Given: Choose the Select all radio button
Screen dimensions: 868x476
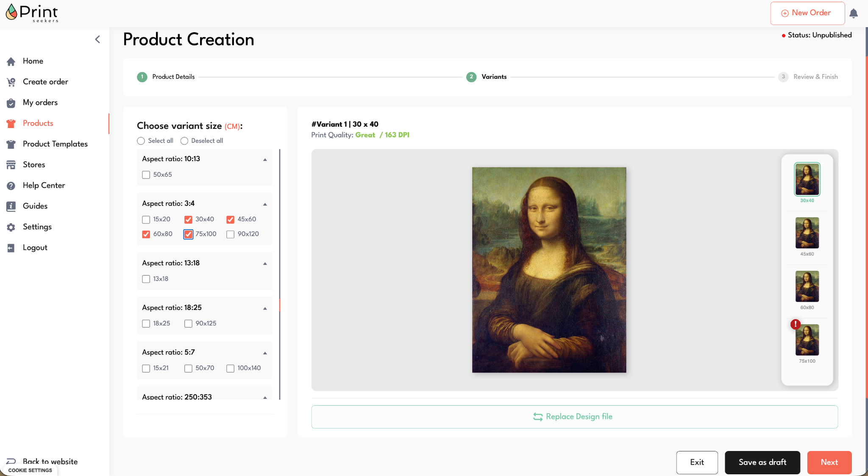Looking at the screenshot, I should [x=141, y=141].
